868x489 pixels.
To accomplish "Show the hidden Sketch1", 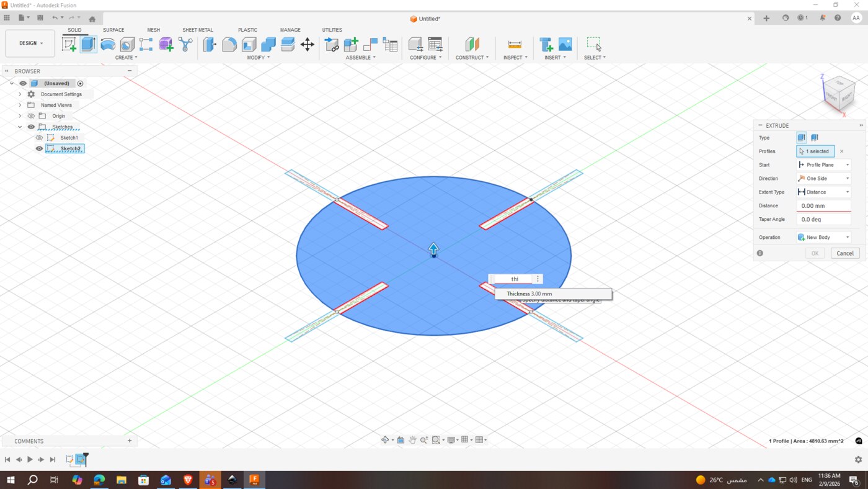I will (39, 138).
